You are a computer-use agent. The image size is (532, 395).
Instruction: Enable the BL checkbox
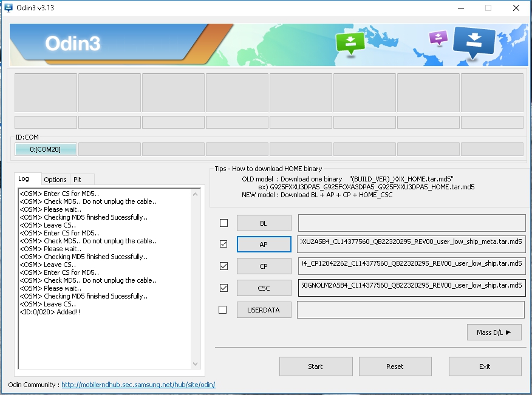coord(223,223)
